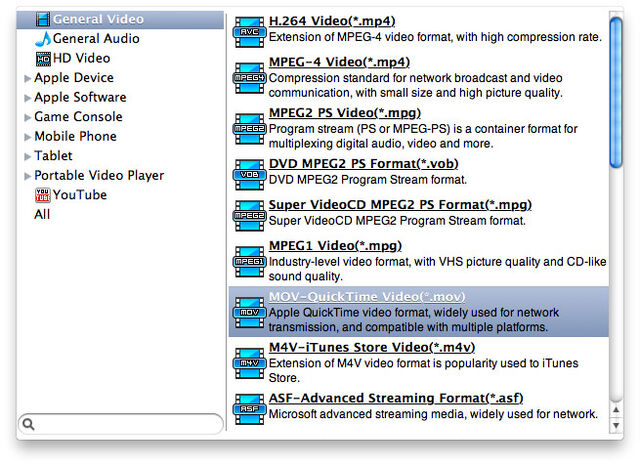Click the M4V format icon
This screenshot has height=466, width=640.
pyautogui.click(x=249, y=363)
